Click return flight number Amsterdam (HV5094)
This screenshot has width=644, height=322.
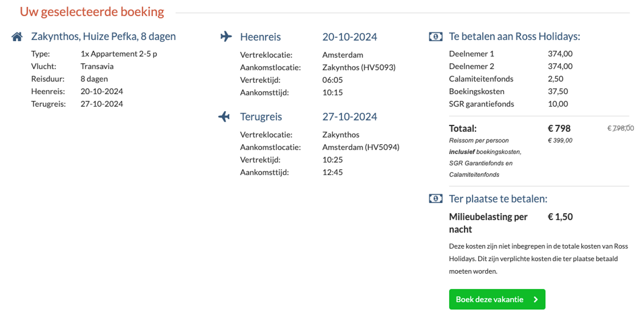[361, 147]
